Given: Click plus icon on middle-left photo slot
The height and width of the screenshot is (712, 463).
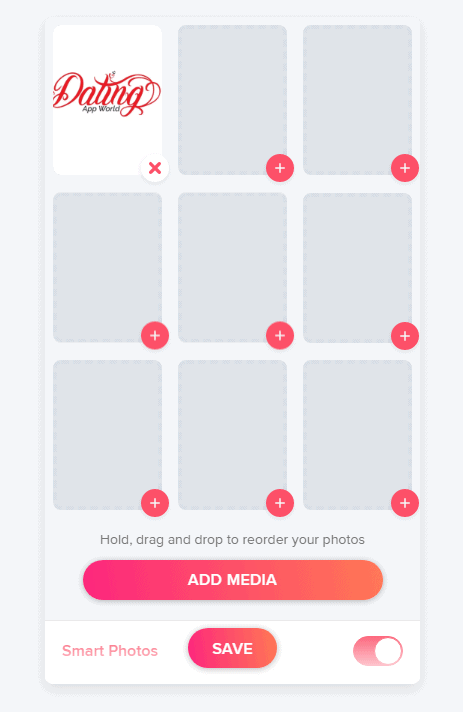Looking at the screenshot, I should pos(155,336).
